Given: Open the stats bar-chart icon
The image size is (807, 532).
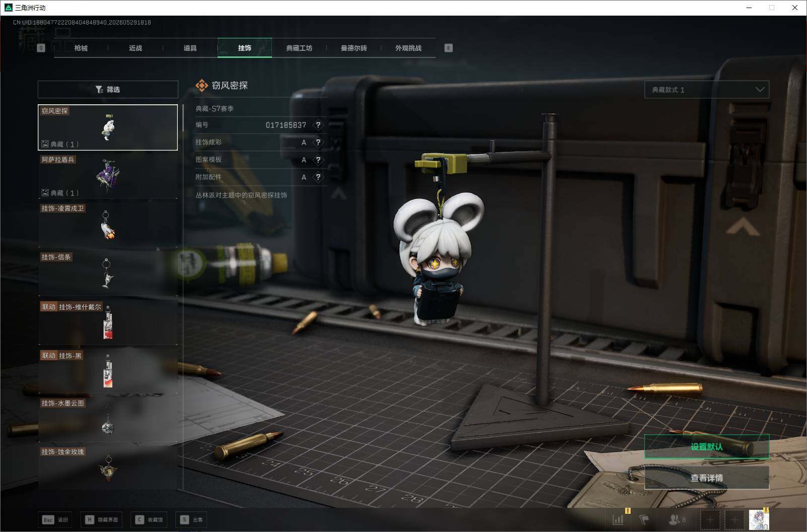Looking at the screenshot, I should [x=618, y=519].
